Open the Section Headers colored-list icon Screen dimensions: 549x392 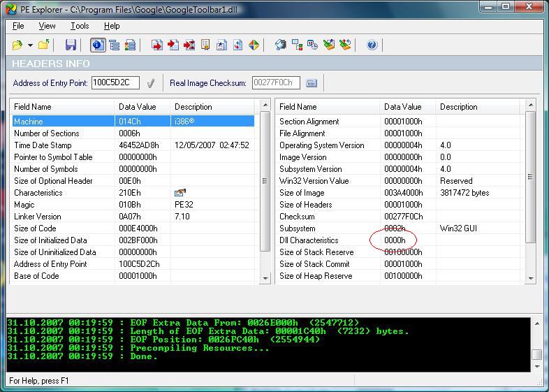point(130,45)
